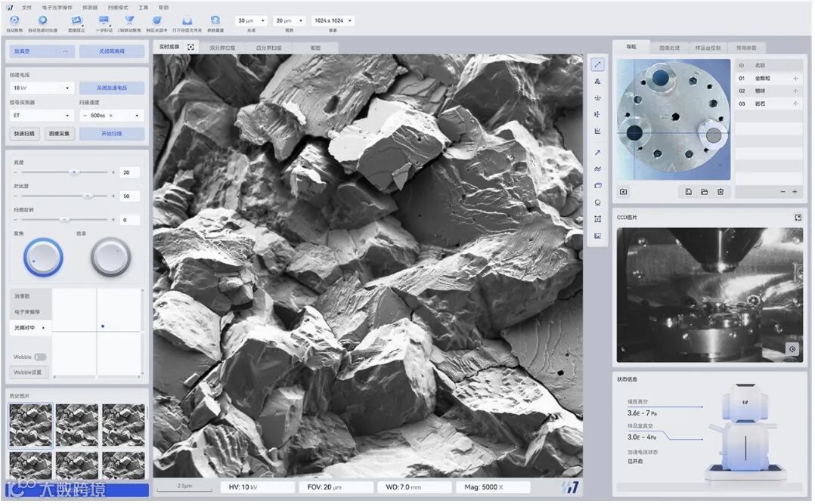Viewport: 815px width, 504px height.
Task: Click the 自动聚焦 auto focus icon
Action: pos(14,20)
